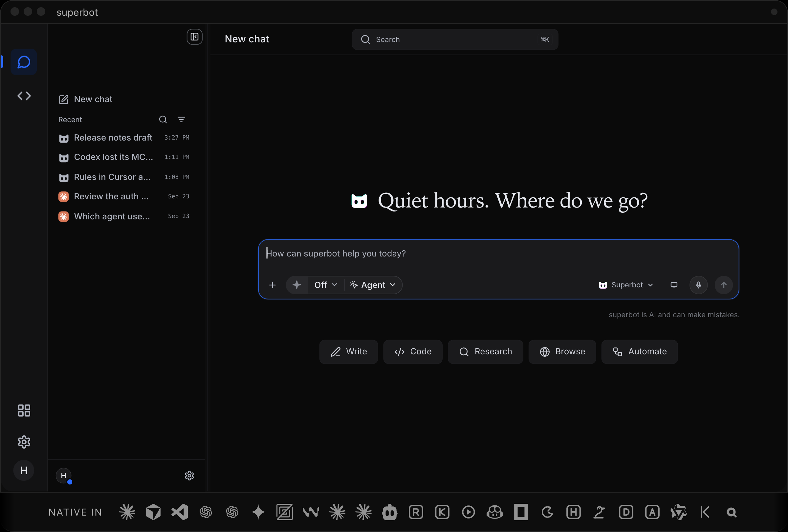Image resolution: width=788 pixels, height=532 pixels.
Task: Open the gear icon at sidebar bottom
Action: pyautogui.click(x=189, y=476)
